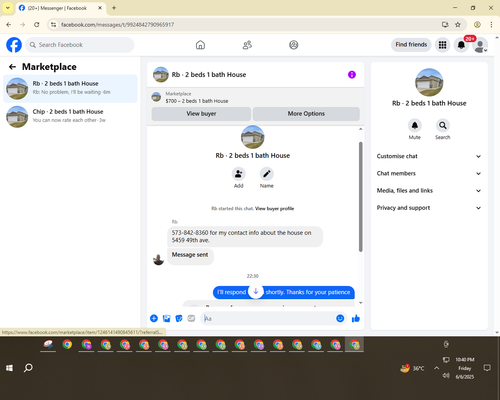
Task: Send a thumbs-up like
Action: [x=356, y=319]
